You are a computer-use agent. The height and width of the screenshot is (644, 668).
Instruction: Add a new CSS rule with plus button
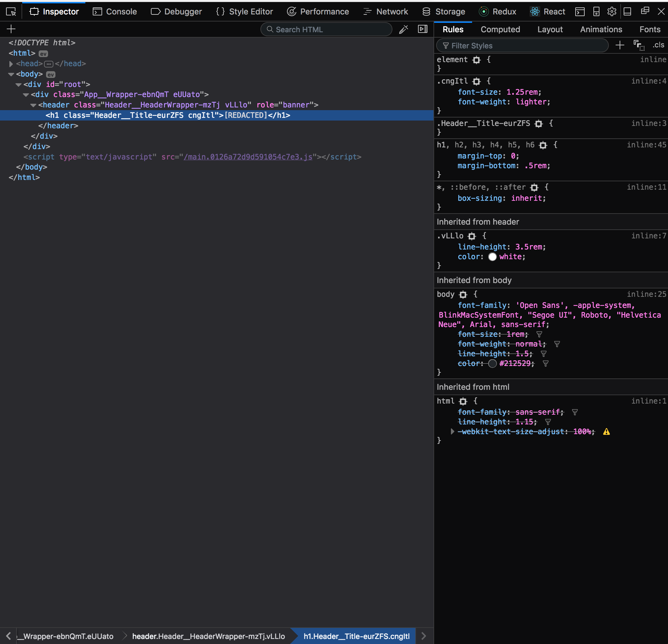coord(620,45)
